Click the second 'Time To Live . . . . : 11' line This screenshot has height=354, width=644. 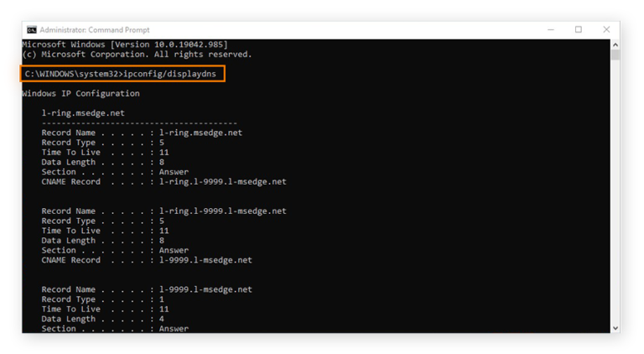(105, 231)
